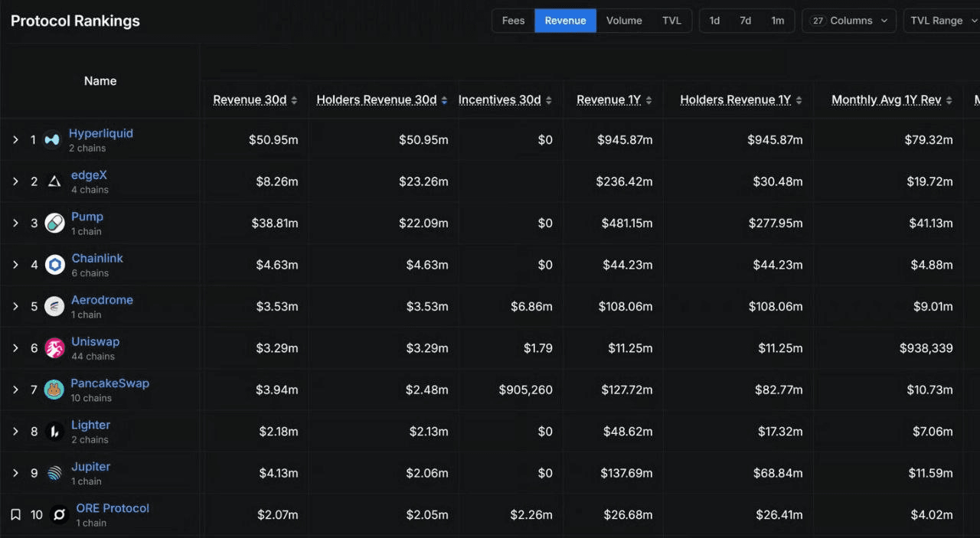The image size is (980, 538).
Task: Select the 7d time period
Action: click(745, 21)
